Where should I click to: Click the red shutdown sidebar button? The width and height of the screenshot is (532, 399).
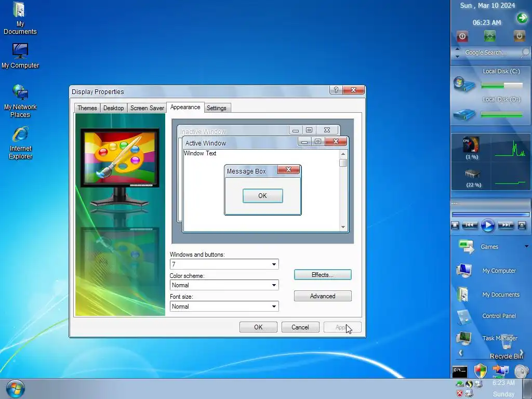[462, 36]
